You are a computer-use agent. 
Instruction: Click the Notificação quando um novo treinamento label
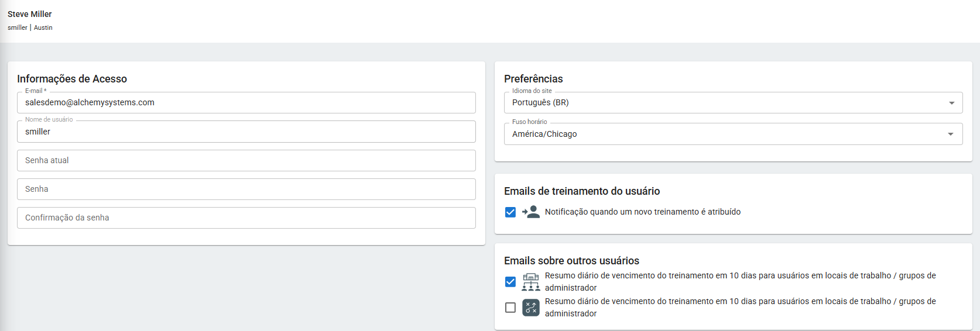pyautogui.click(x=642, y=212)
